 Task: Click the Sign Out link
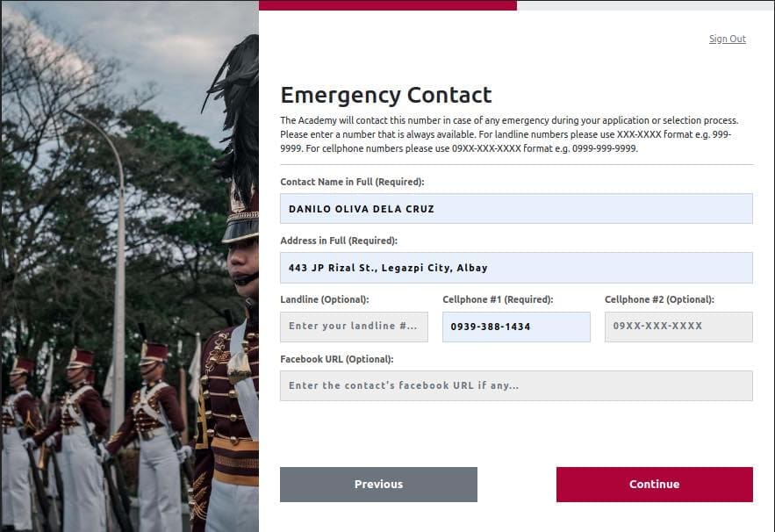(727, 39)
